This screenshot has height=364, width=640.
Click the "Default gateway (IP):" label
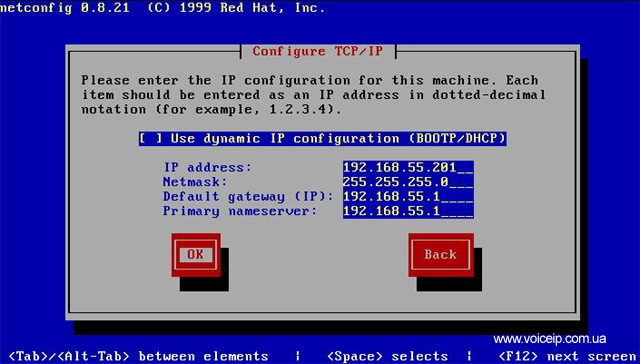coord(248,197)
